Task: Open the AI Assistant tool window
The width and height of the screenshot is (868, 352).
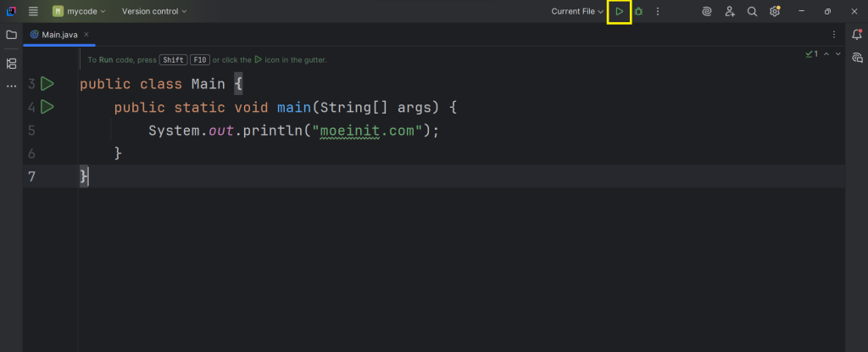Action: 857,57
